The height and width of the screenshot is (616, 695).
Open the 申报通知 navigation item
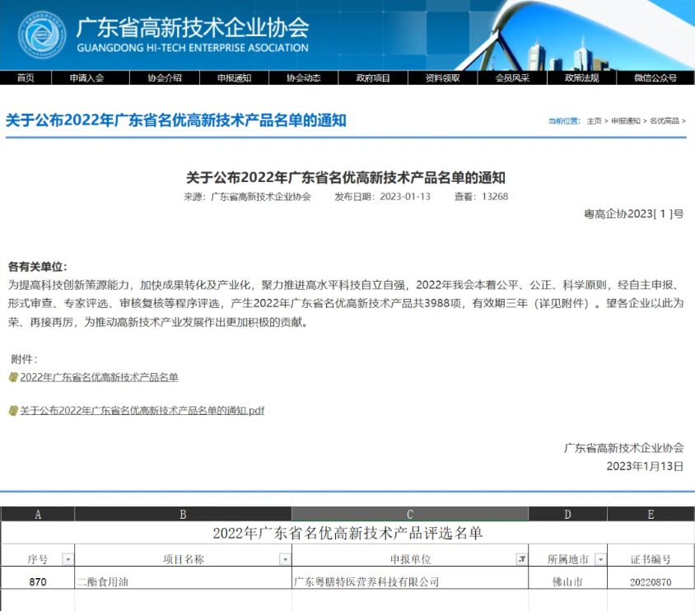(x=234, y=78)
